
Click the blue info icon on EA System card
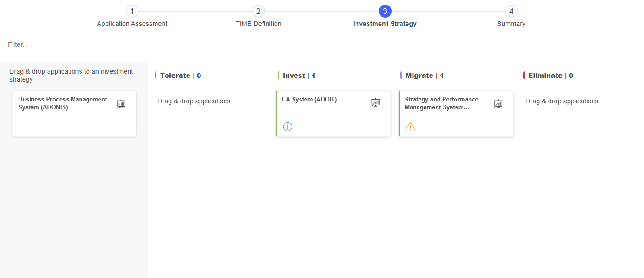tap(288, 127)
